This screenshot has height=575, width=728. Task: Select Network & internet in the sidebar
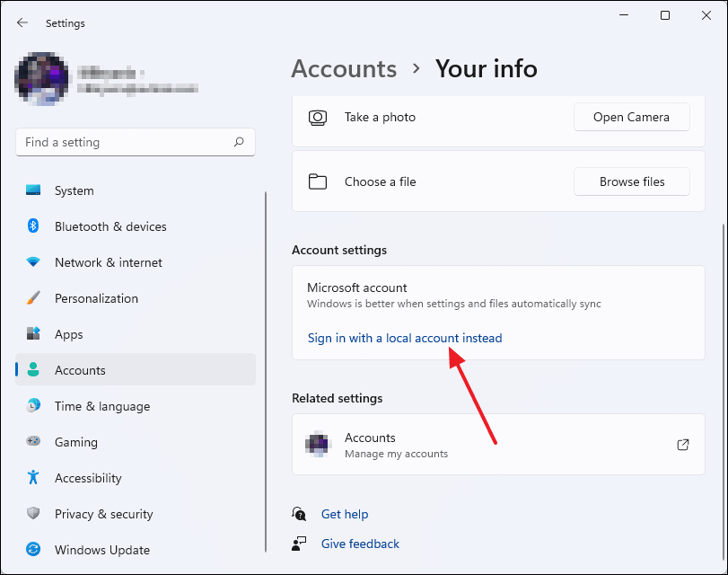[108, 262]
